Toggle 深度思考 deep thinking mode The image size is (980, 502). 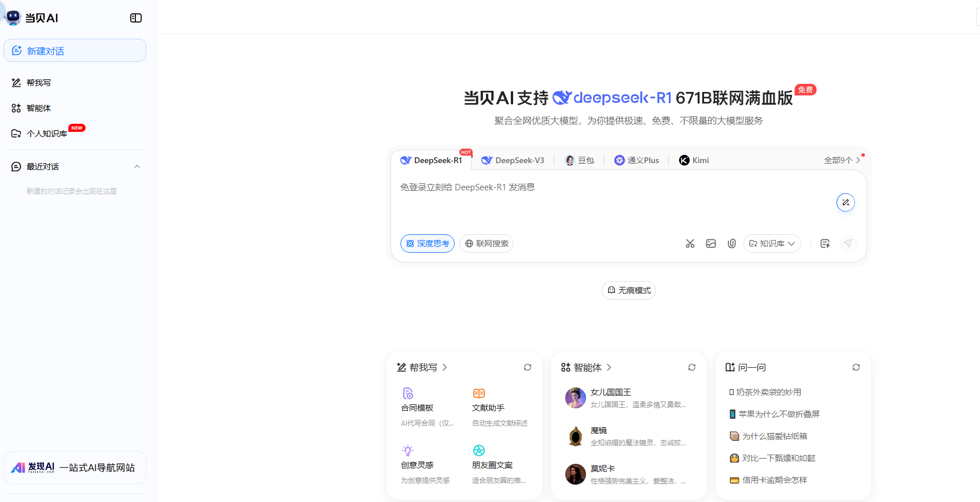point(428,243)
